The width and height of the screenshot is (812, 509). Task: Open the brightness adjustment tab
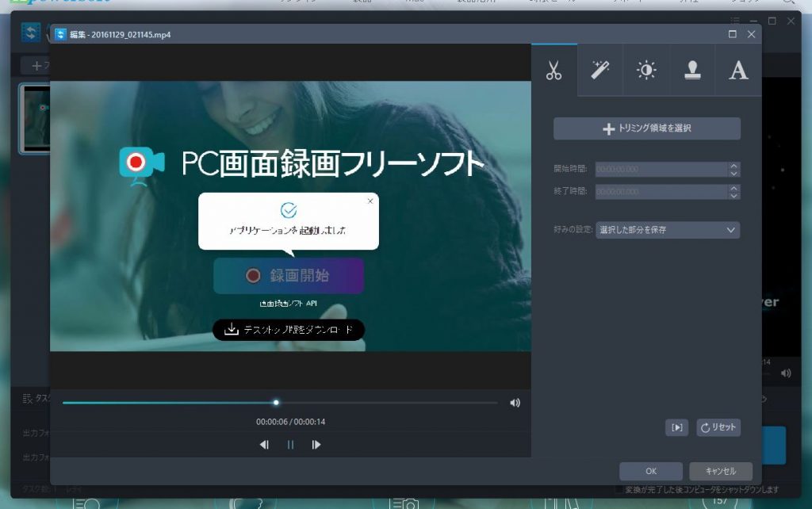pyautogui.click(x=646, y=71)
